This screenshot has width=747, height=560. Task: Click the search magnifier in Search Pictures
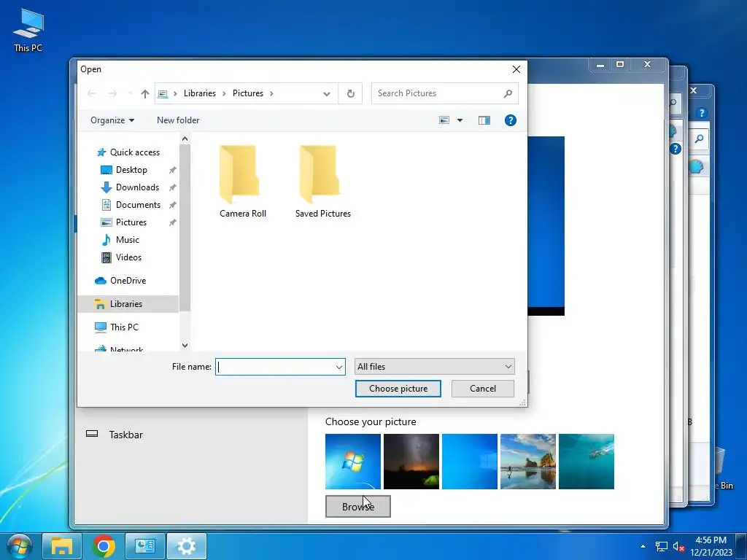(508, 93)
